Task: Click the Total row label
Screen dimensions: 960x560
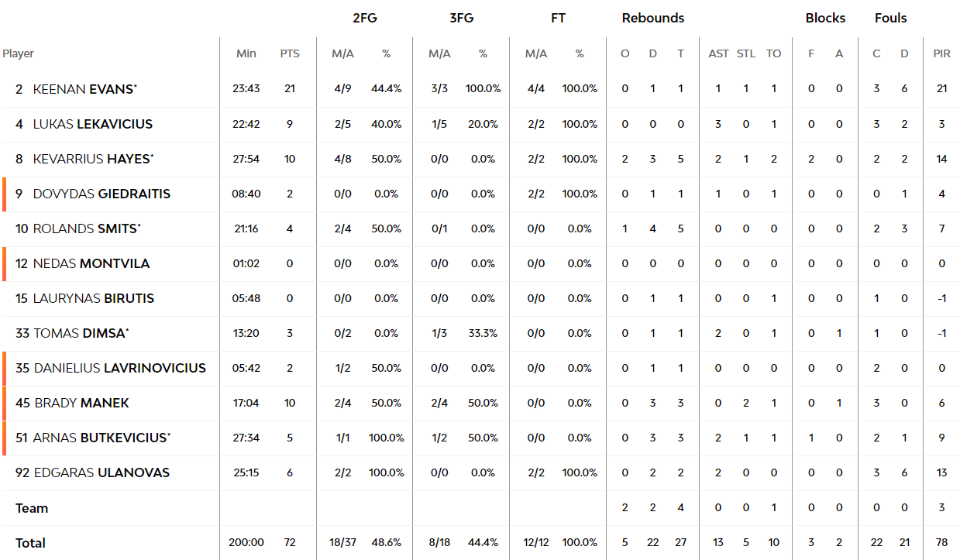Action: coord(30,543)
